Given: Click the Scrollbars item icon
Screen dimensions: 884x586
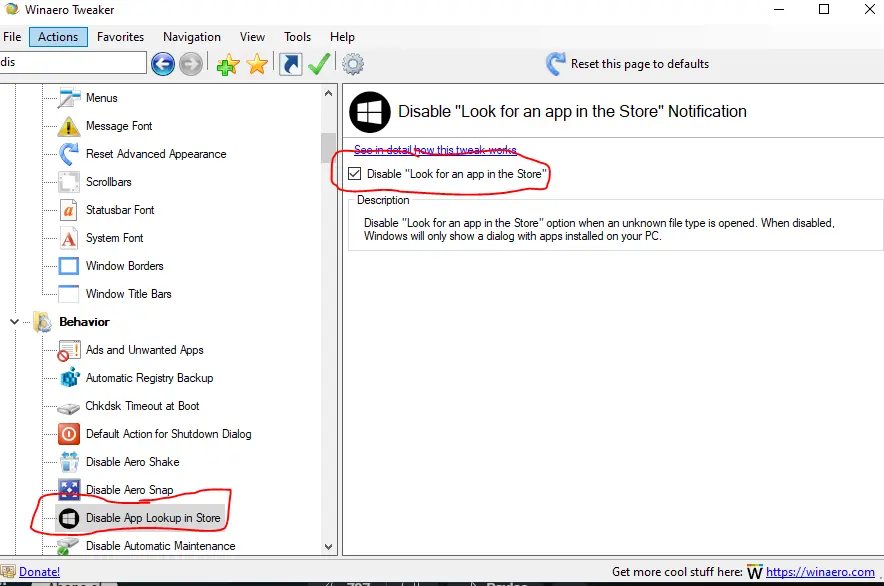Looking at the screenshot, I should [x=69, y=182].
